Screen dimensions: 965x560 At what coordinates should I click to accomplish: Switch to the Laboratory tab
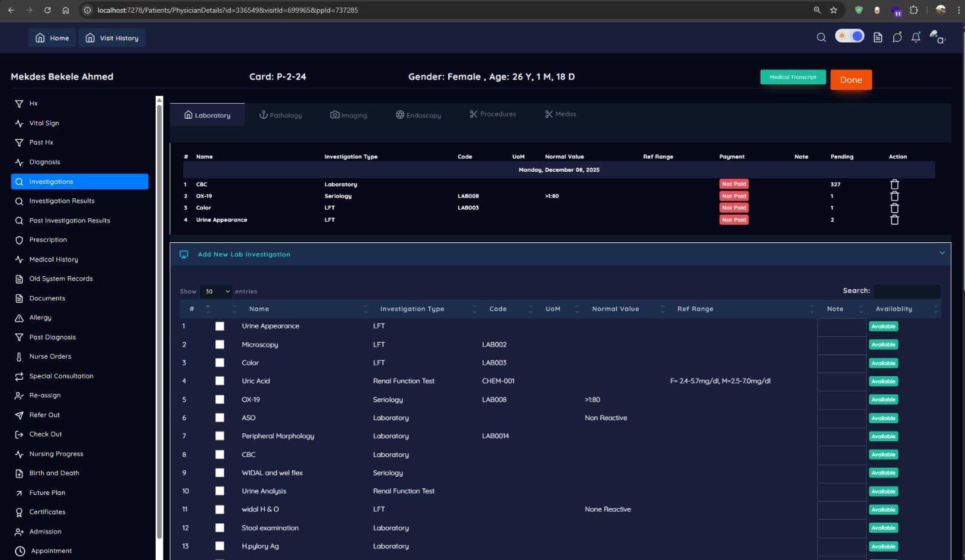[x=207, y=115]
